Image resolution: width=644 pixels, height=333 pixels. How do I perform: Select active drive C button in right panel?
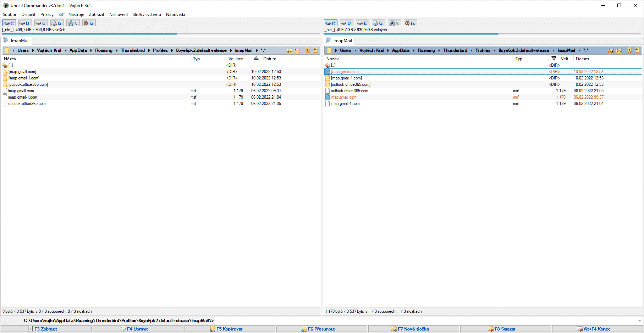click(x=330, y=23)
